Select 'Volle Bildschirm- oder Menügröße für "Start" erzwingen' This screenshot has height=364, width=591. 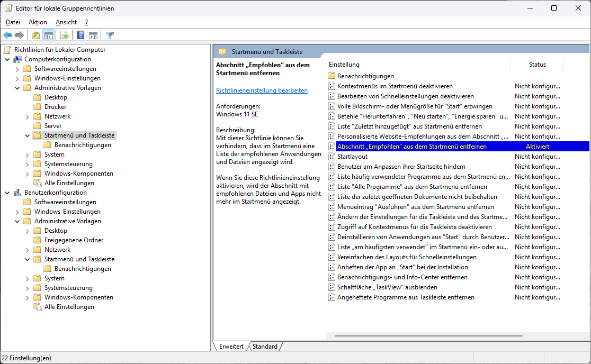point(415,106)
